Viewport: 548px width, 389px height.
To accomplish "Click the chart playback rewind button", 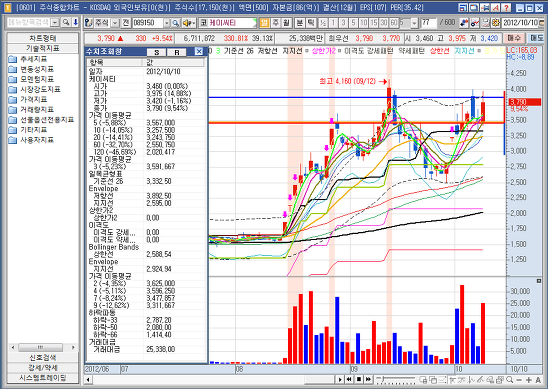I will click(x=349, y=379).
